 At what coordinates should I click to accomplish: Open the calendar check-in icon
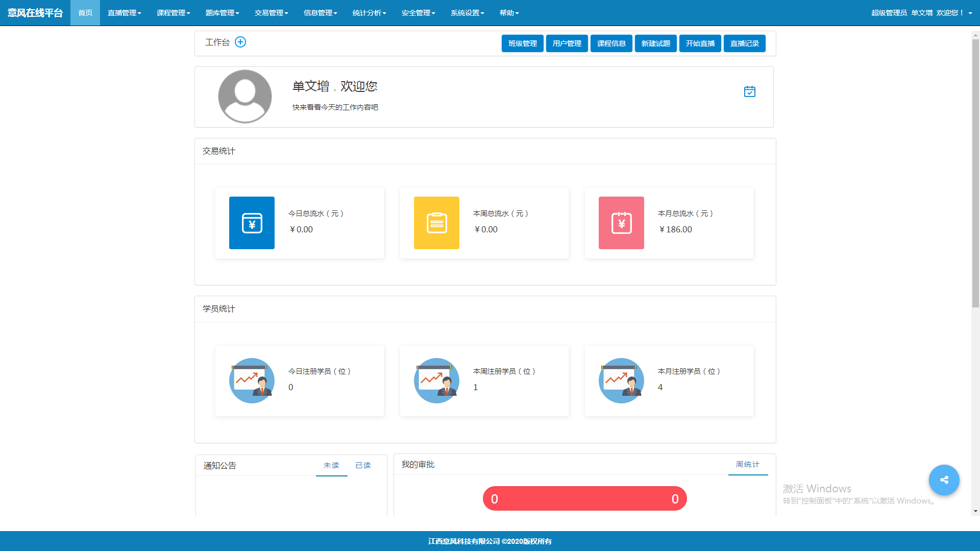(749, 92)
